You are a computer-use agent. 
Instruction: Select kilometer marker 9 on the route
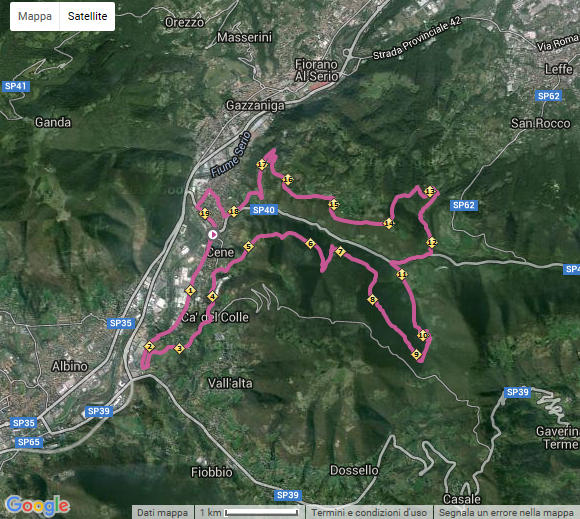[x=417, y=354]
